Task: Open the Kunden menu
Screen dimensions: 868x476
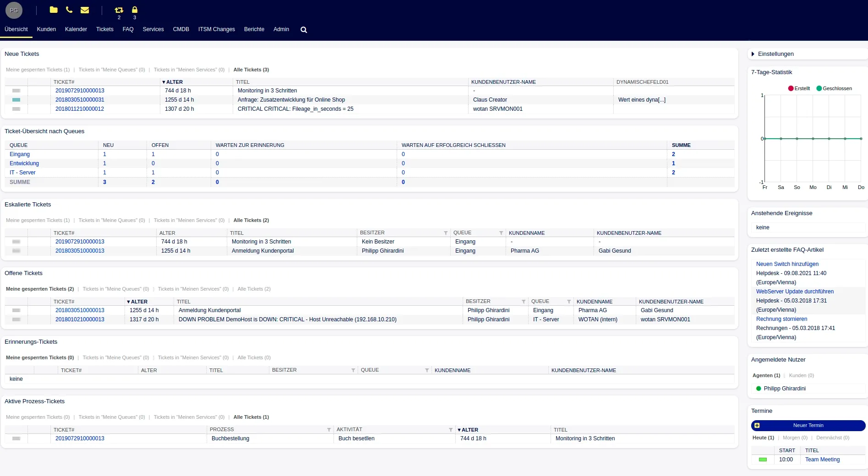Action: pos(46,29)
